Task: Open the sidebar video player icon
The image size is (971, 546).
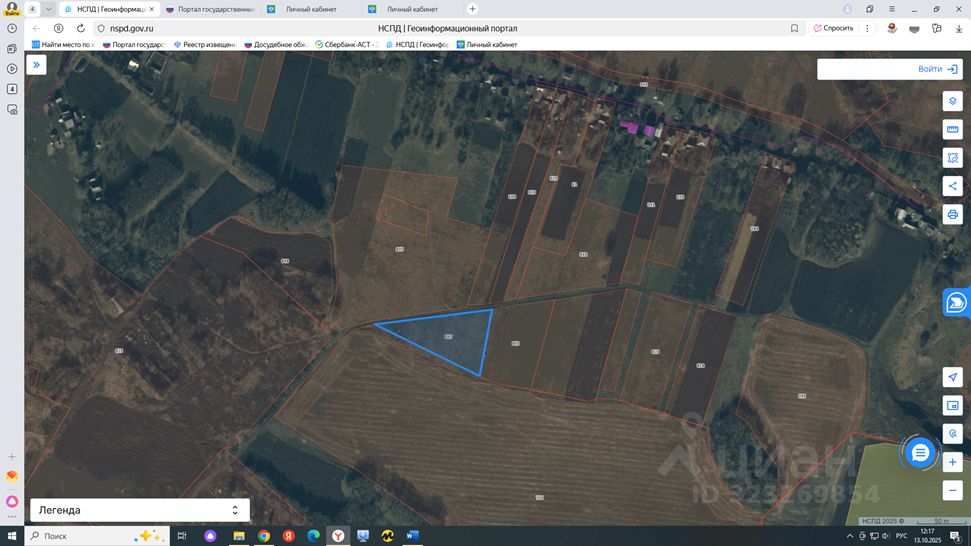Action: pos(12,69)
